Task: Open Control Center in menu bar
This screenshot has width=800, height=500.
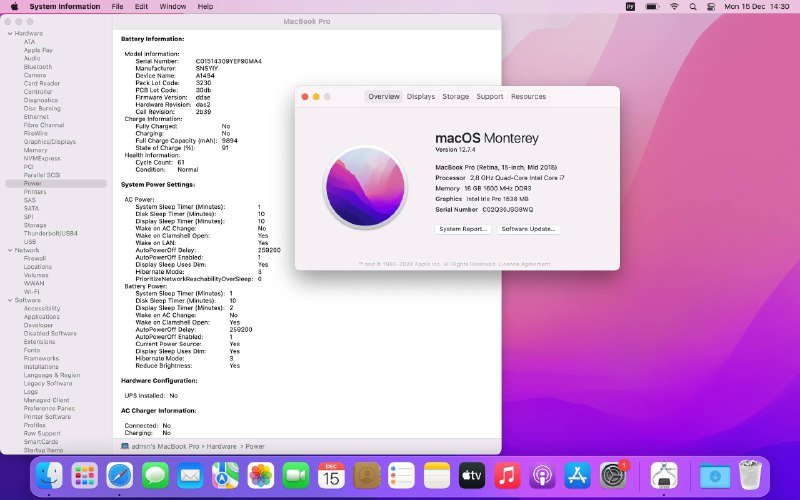Action: click(711, 7)
